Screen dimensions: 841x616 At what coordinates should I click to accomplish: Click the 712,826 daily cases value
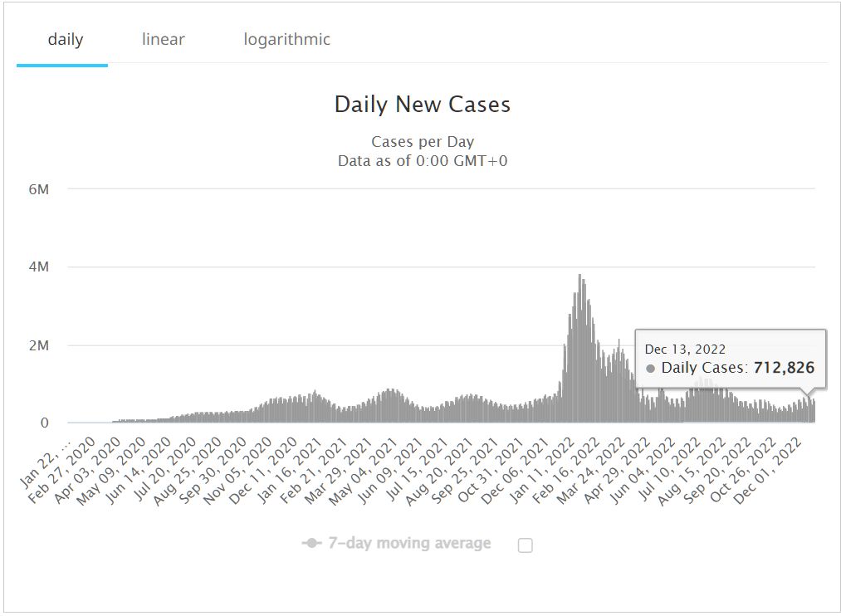[x=784, y=368]
